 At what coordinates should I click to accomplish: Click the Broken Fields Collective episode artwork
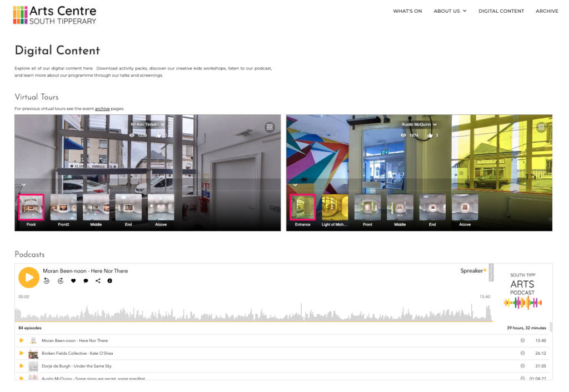point(33,354)
